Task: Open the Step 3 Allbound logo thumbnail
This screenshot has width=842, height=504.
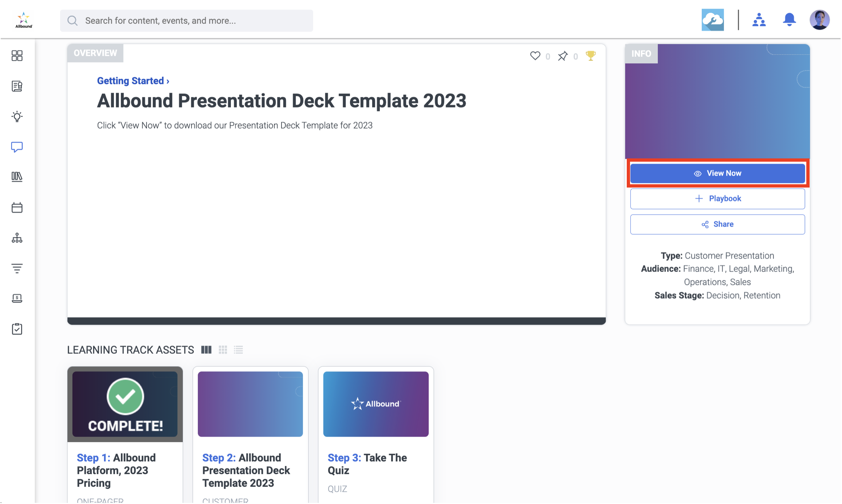Action: coord(376,404)
